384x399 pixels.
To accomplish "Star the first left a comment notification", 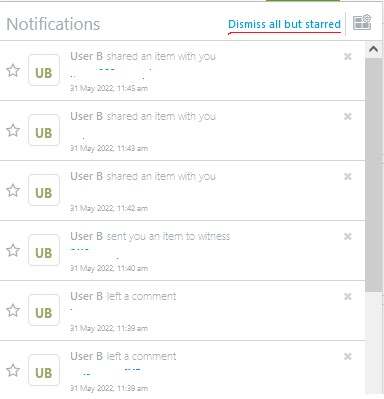I will (x=13, y=310).
